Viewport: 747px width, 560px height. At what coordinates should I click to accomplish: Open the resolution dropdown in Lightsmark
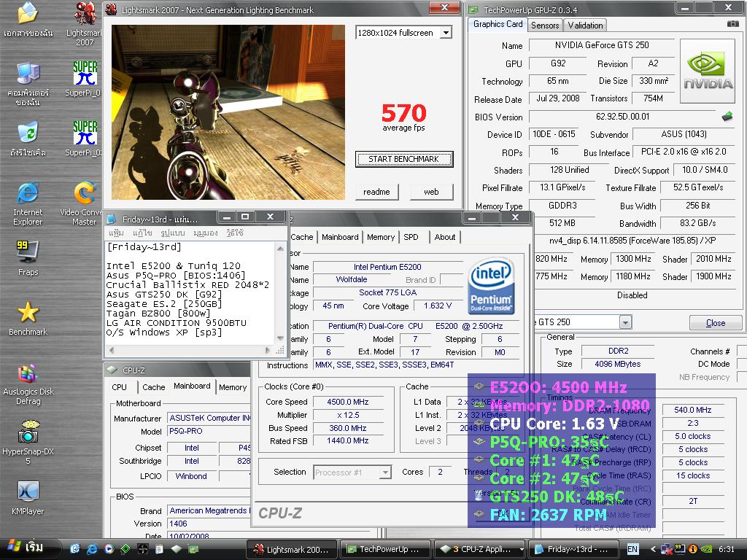[446, 32]
